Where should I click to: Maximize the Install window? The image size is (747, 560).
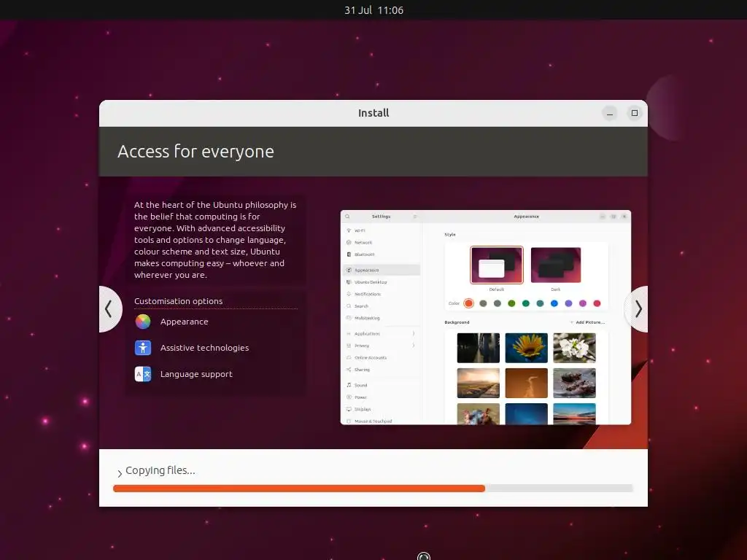(635, 113)
